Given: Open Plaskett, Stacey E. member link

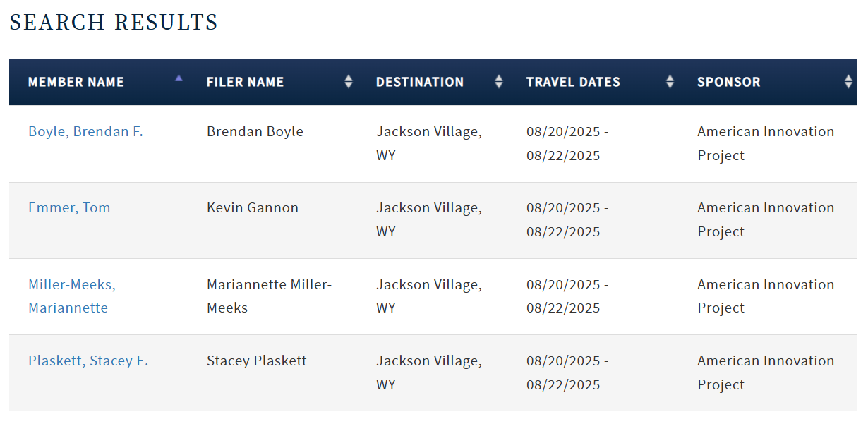Looking at the screenshot, I should (88, 361).
